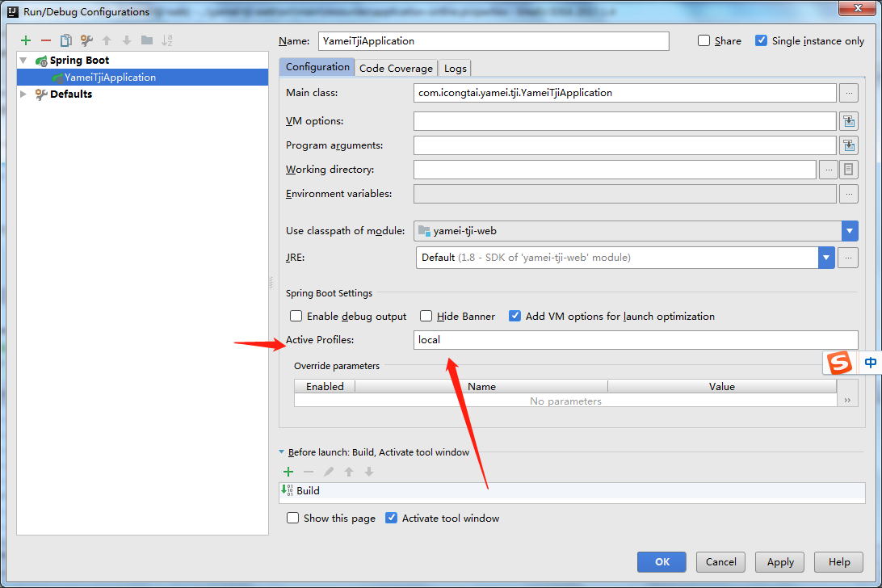The image size is (882, 588).
Task: Move configuration up arrow in left toolbar
Action: 107,40
